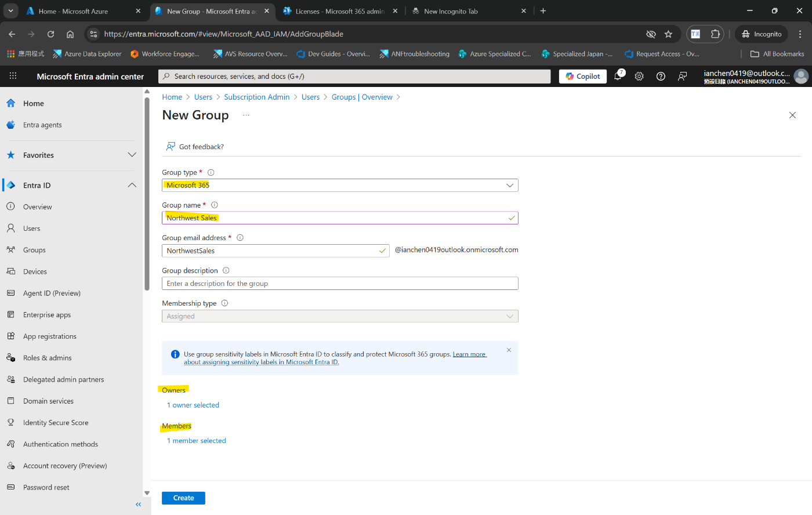Screen dimensions: 812x515
Task: Close the New Group blade
Action: [792, 115]
